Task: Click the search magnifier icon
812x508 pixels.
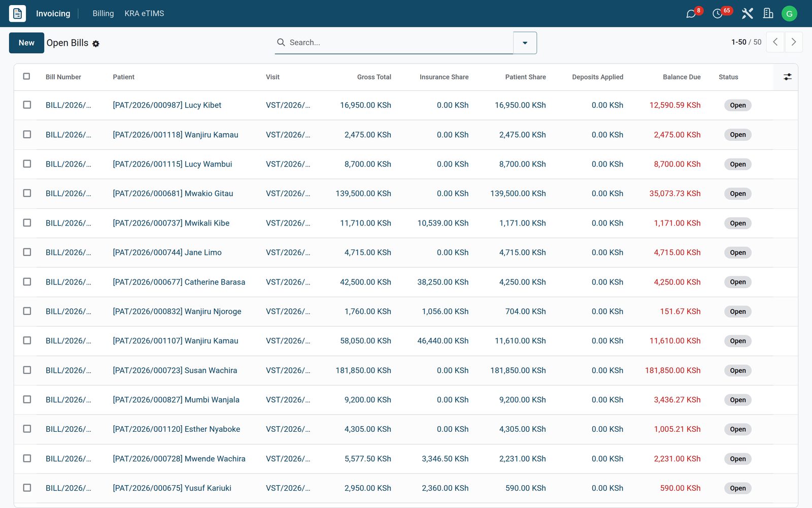Action: point(281,43)
